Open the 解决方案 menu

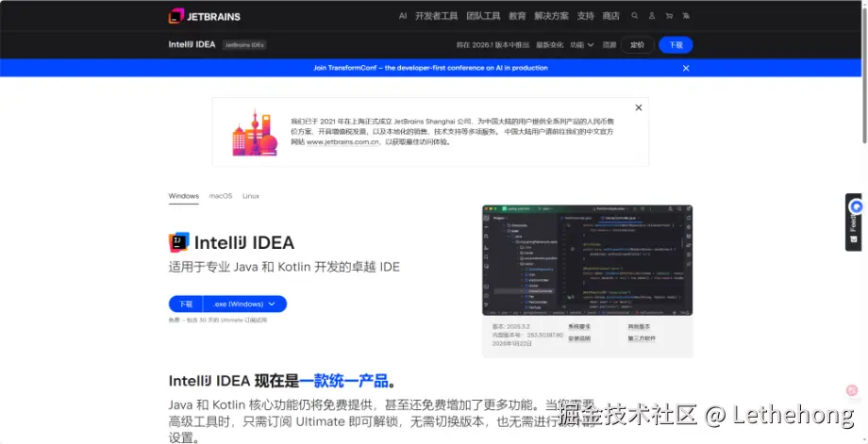(551, 16)
